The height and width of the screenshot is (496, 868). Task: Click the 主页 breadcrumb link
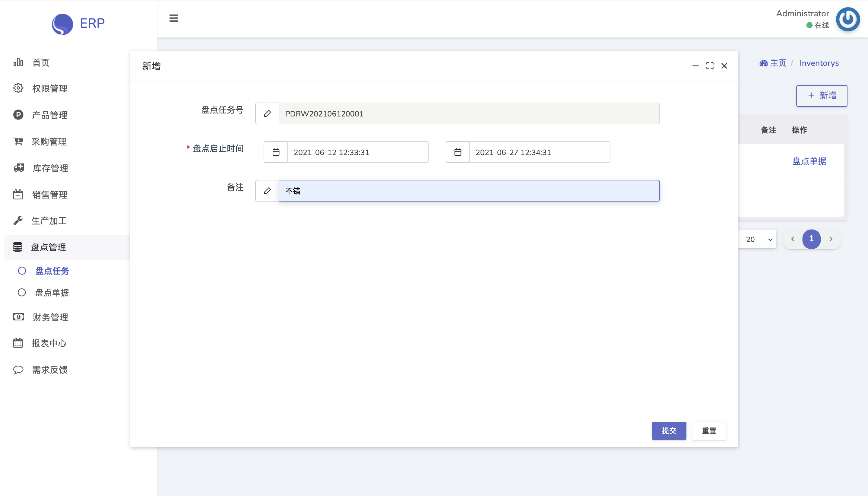tap(778, 63)
